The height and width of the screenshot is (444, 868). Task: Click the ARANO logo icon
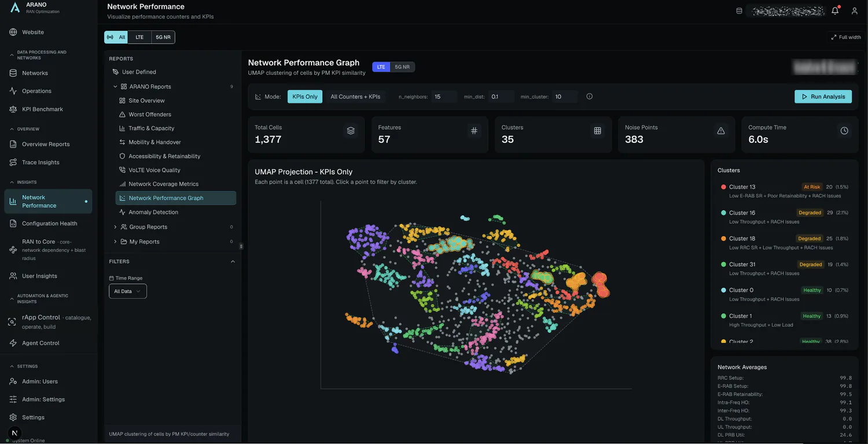tap(15, 8)
